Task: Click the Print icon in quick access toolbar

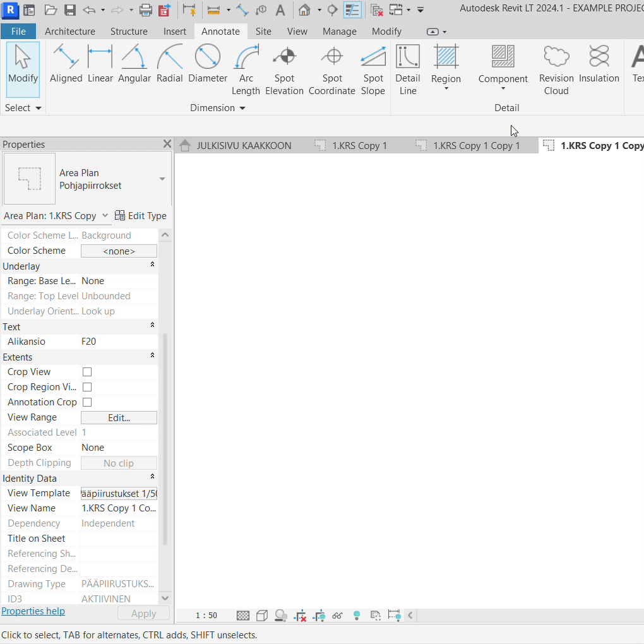Action: (x=145, y=10)
